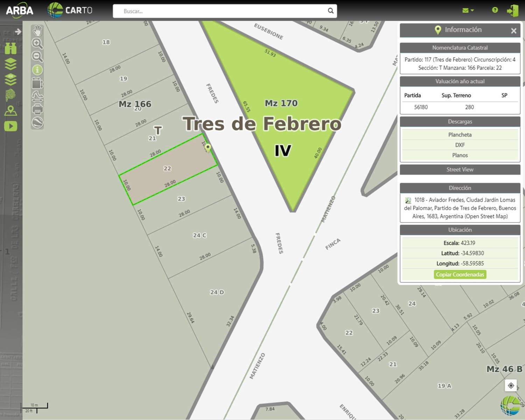Click the Copiar Coordenadas button
This screenshot has width=525, height=420.
460,274
